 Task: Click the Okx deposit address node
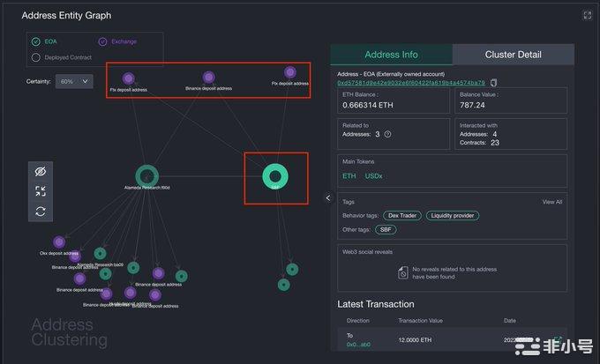(x=59, y=242)
